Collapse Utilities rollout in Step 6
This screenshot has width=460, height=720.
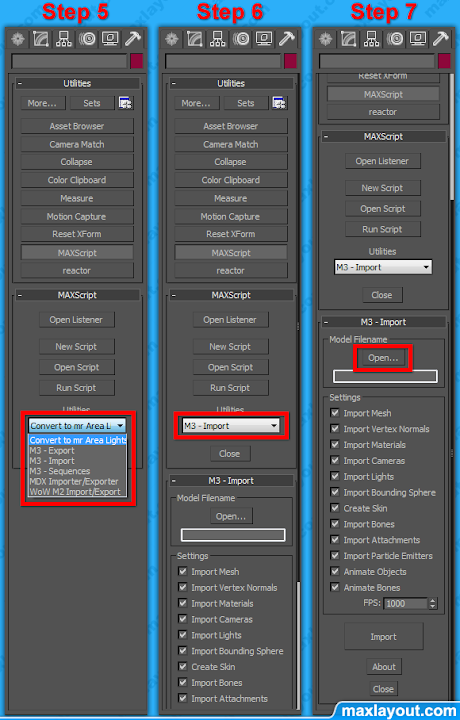pyautogui.click(x=173, y=84)
